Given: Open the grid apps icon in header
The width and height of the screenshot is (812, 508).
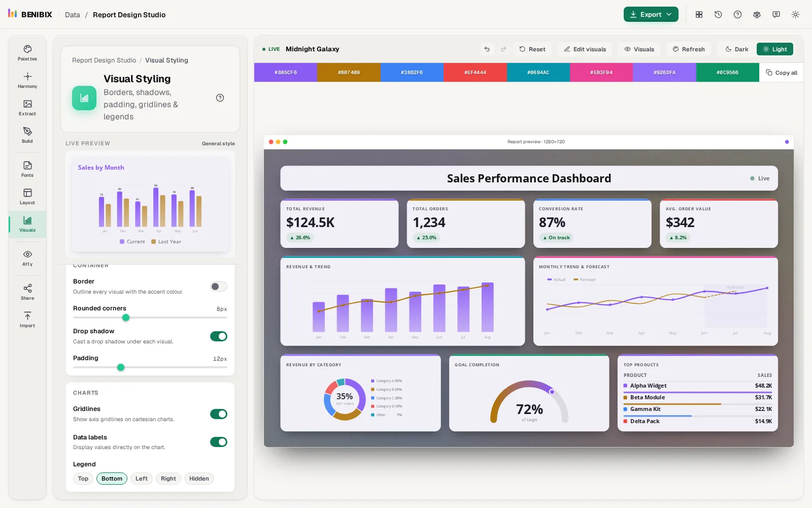Looking at the screenshot, I should pyautogui.click(x=699, y=15).
